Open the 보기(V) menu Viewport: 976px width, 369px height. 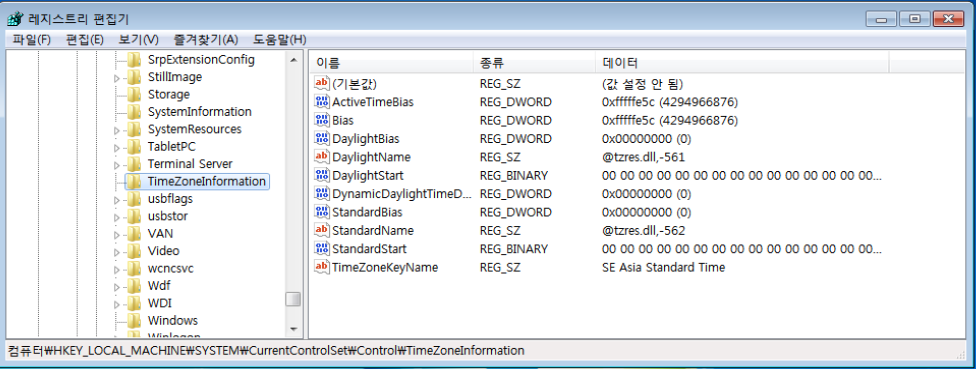(x=139, y=39)
